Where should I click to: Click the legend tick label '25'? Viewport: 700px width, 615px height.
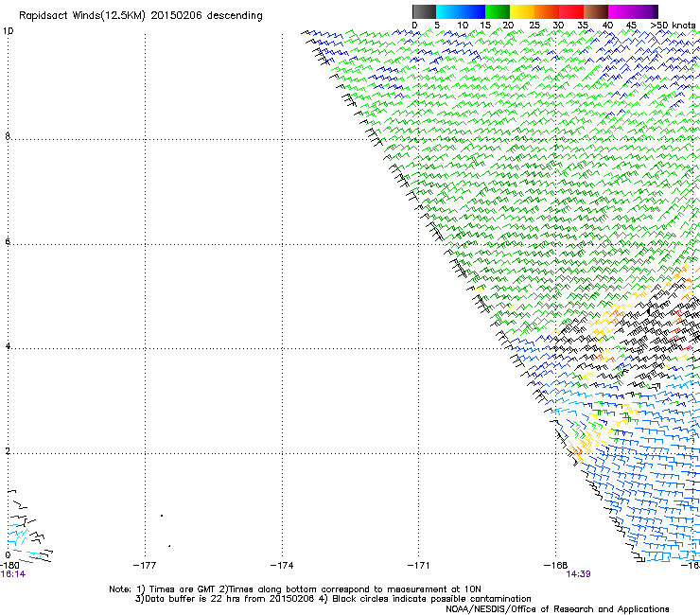pyautogui.click(x=534, y=26)
